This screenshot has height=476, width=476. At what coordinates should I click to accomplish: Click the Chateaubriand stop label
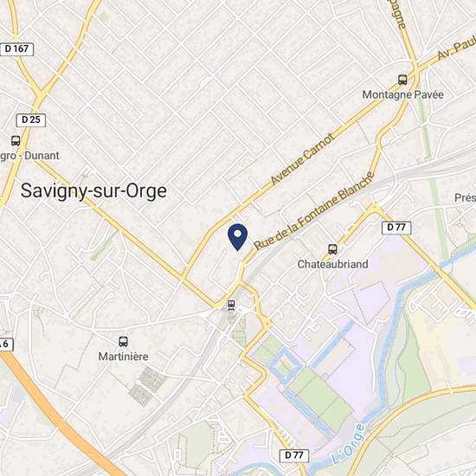coord(332,264)
